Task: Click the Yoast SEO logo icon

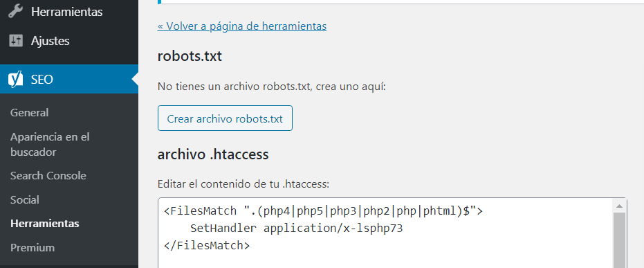Action: 16,80
